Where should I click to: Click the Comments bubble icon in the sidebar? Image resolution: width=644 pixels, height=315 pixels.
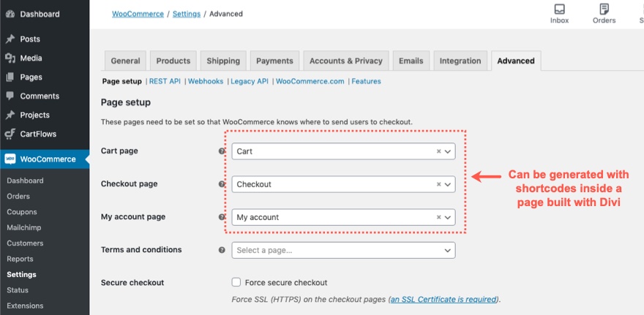pyautogui.click(x=10, y=96)
